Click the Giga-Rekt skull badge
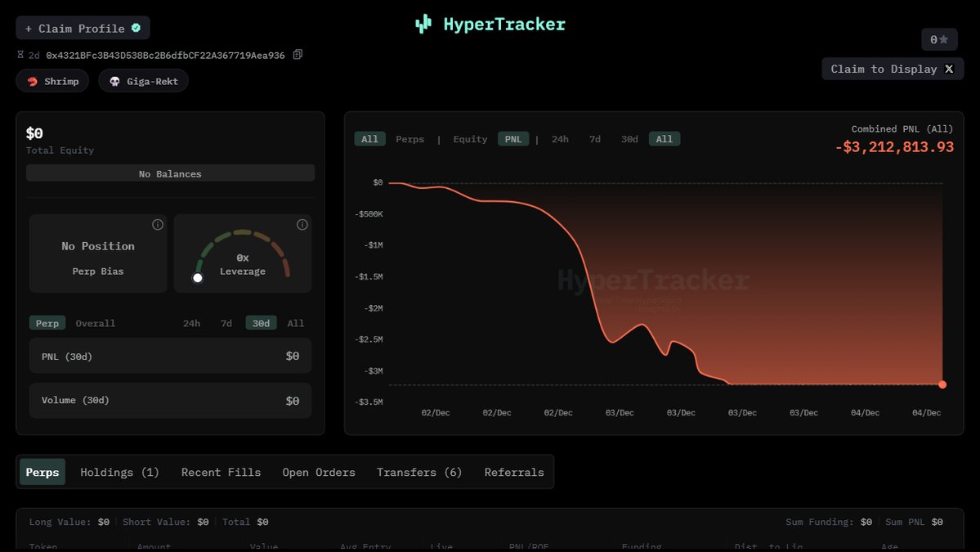 (143, 81)
